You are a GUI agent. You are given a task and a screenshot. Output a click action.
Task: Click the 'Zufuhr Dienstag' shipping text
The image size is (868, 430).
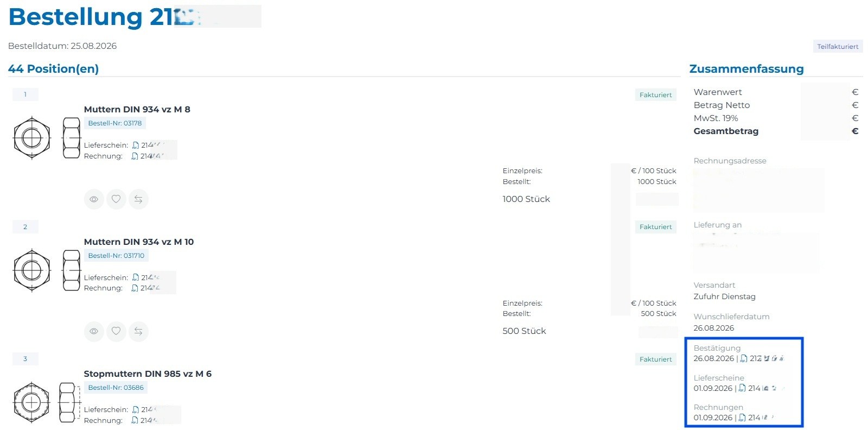[724, 296]
